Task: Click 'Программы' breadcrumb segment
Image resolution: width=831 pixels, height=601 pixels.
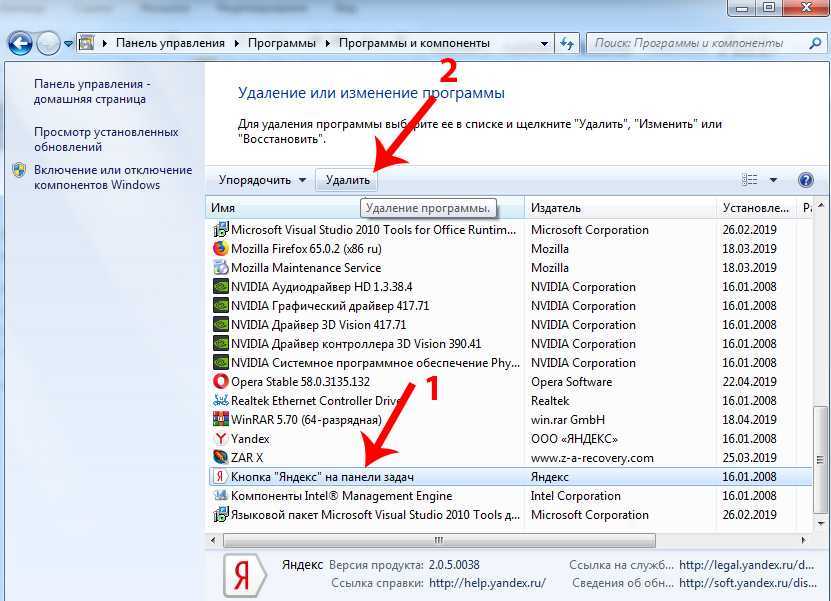Action: [x=281, y=43]
